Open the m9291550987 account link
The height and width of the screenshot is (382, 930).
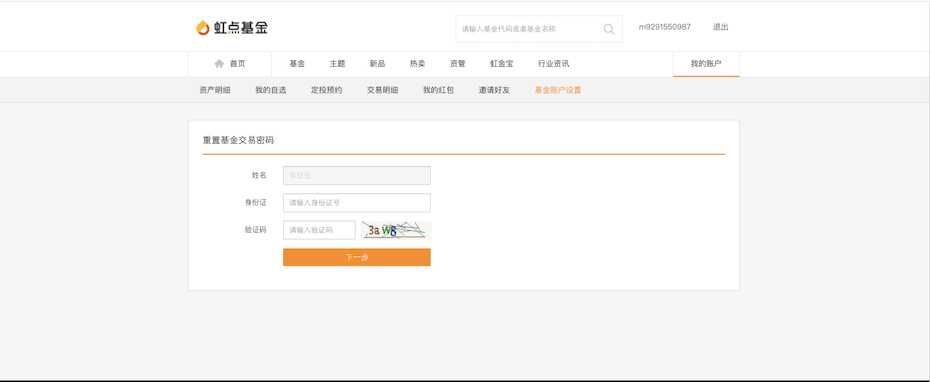664,27
